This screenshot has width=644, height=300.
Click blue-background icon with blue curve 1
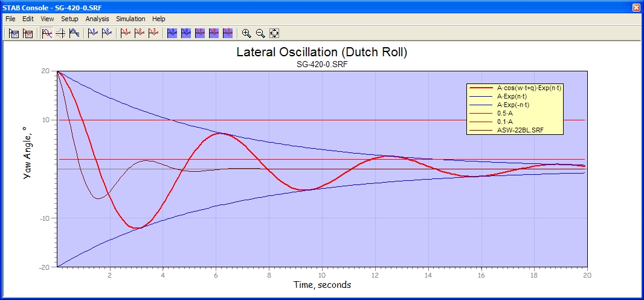(x=172, y=34)
